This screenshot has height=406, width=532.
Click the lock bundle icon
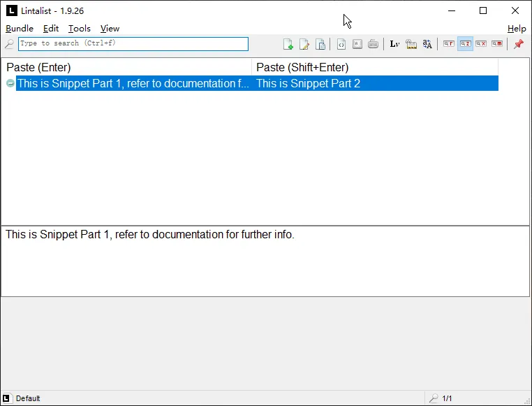point(411,44)
